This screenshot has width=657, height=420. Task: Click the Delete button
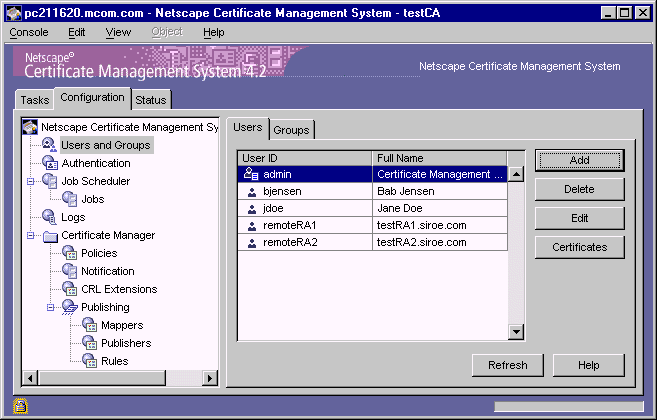tap(579, 189)
